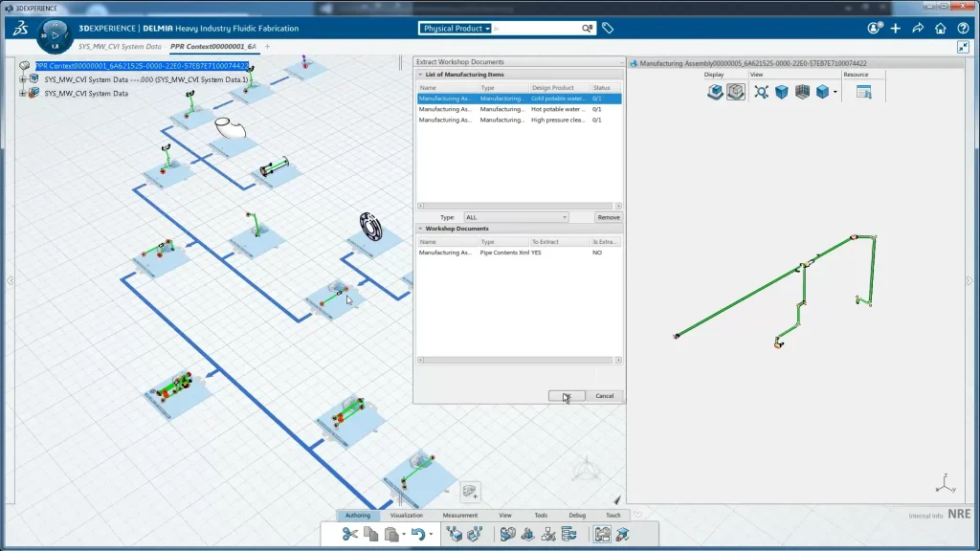
Task: Select PPR Context00000001 root tree node
Action: [x=142, y=66]
